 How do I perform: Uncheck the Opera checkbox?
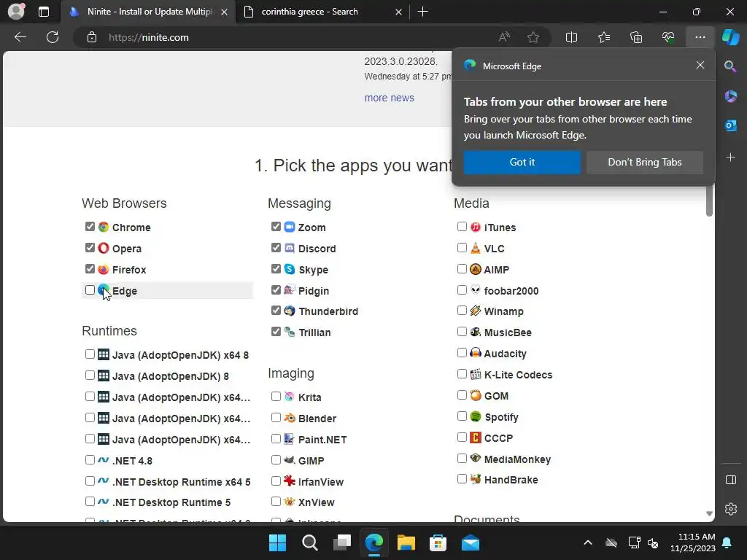click(90, 248)
